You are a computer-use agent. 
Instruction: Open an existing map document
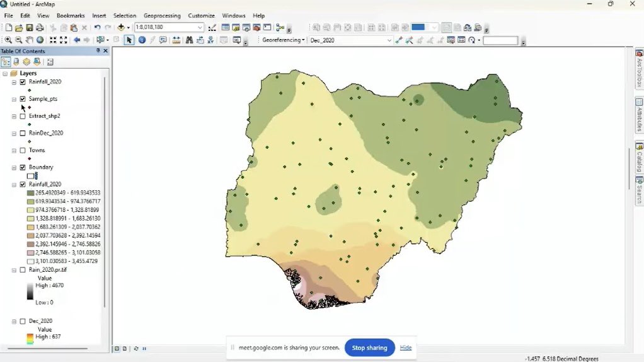click(x=19, y=28)
